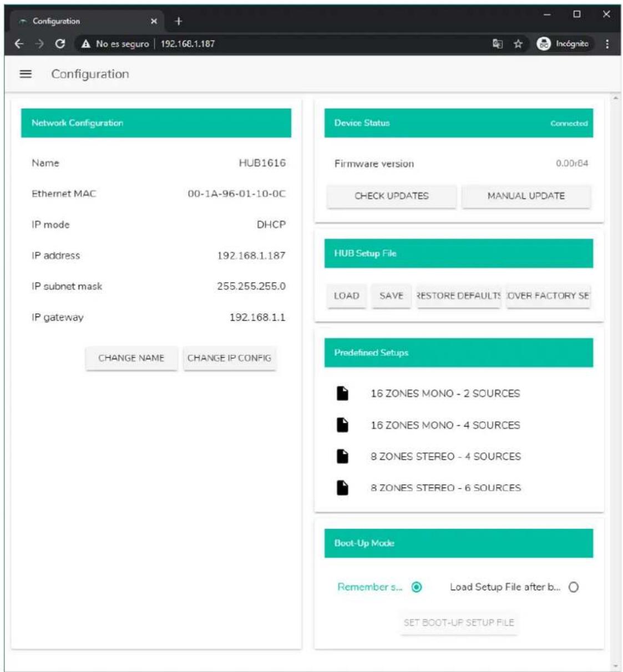Click the CHANGE NAME button

[131, 358]
